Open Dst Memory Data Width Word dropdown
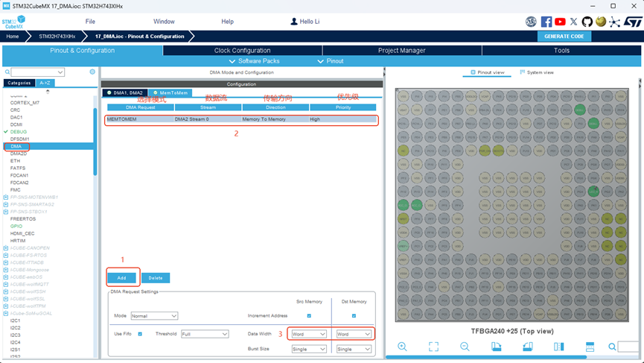 coord(354,334)
